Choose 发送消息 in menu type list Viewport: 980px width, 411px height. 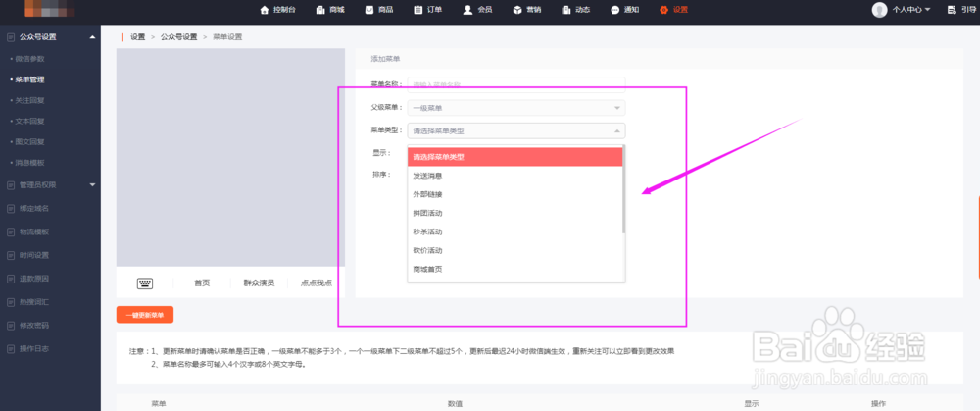515,176
